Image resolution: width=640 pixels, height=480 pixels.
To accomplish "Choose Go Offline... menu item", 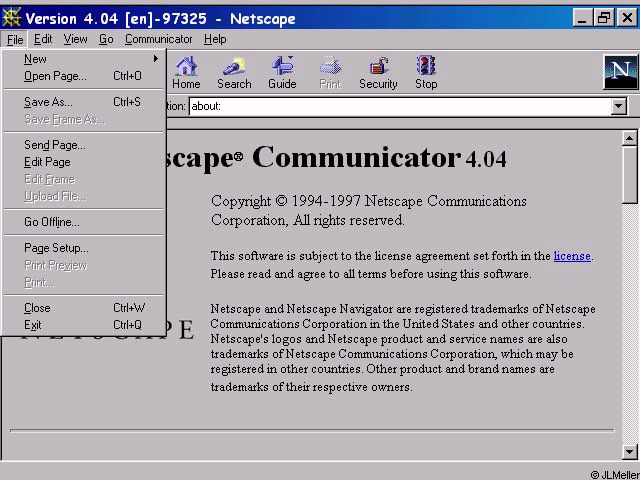I will 84,222.
